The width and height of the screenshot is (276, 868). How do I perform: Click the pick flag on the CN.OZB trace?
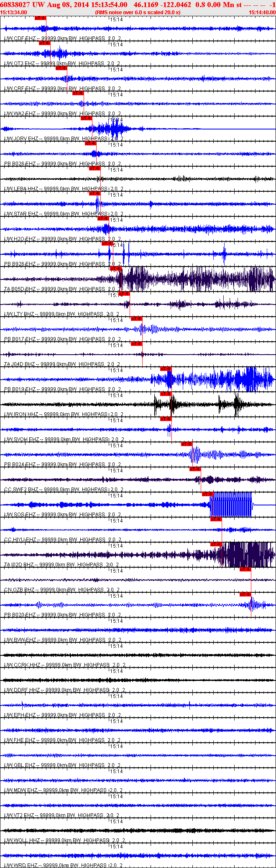pos(245,569)
